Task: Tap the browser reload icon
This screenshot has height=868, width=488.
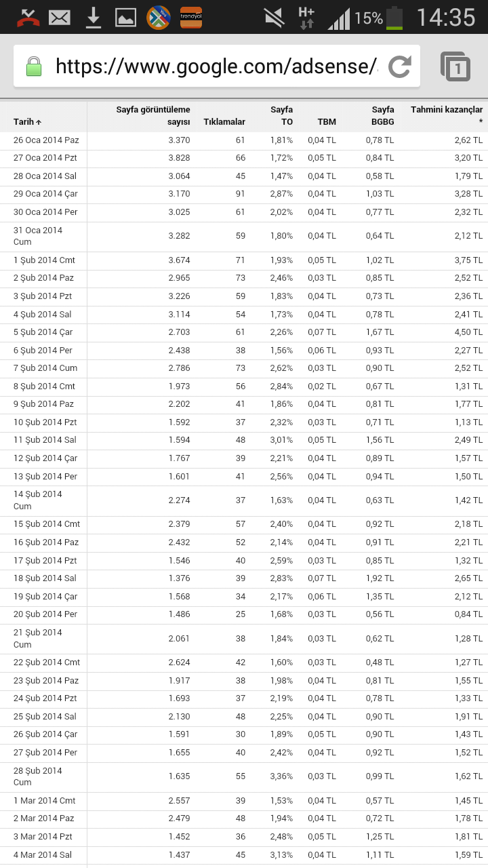Action: pyautogui.click(x=400, y=66)
